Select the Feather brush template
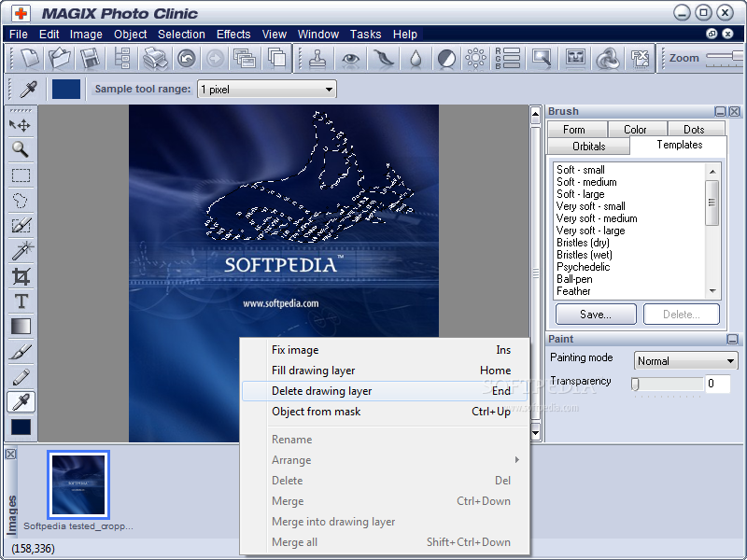Viewport: 747px width, 560px height. point(573,291)
